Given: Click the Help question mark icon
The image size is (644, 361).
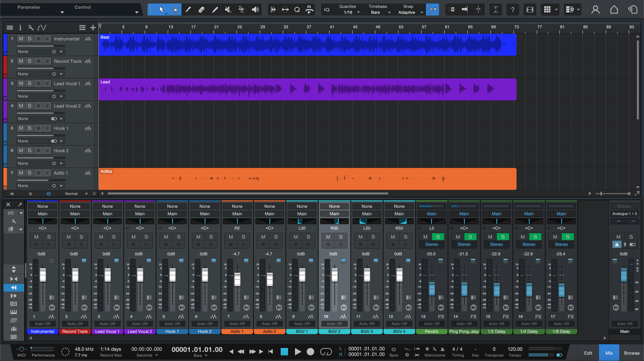Looking at the screenshot, I should [x=512, y=10].
